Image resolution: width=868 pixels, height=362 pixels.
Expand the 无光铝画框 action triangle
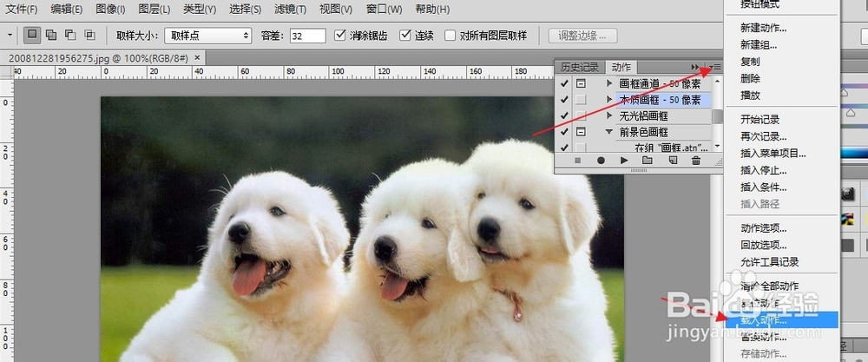click(x=609, y=115)
